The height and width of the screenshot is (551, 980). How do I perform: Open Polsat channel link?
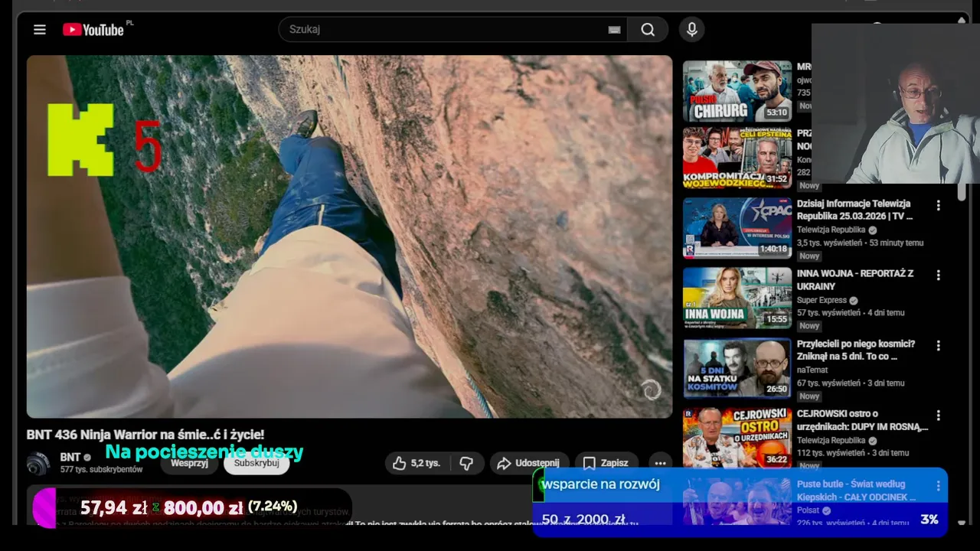coord(808,510)
